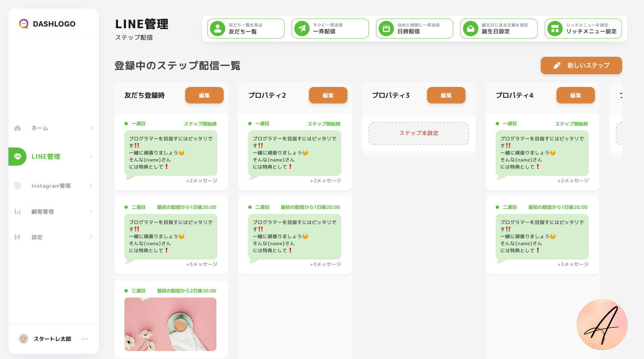This screenshot has width=644, height=359.
Task: Click +2メッセージ in プロパティ4 column
Action: click(x=573, y=181)
